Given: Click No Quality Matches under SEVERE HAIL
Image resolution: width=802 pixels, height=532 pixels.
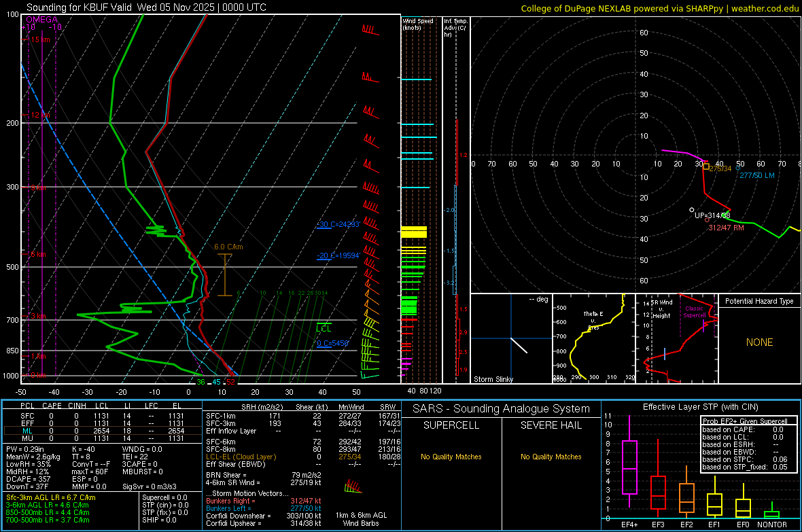Looking at the screenshot, I should tap(551, 457).
